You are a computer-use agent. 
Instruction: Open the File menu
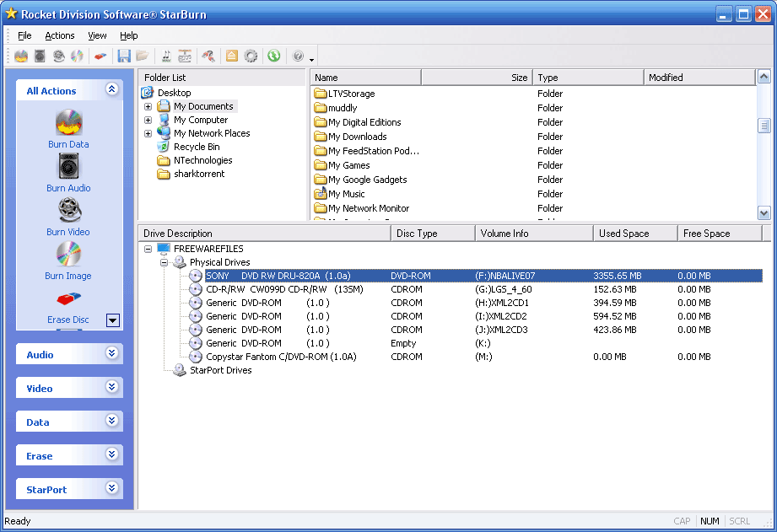[24, 35]
